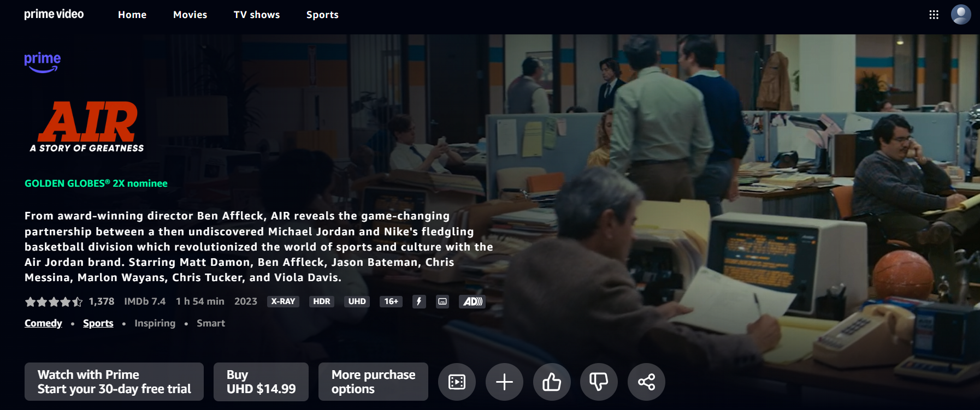Viewport: 980px width, 410px height.
Task: Open the TV shows menu
Action: click(257, 15)
